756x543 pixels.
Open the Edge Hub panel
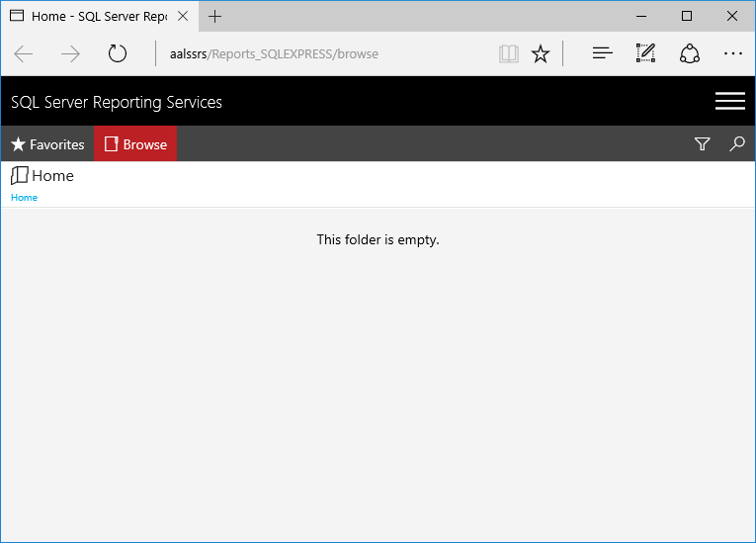(x=602, y=53)
